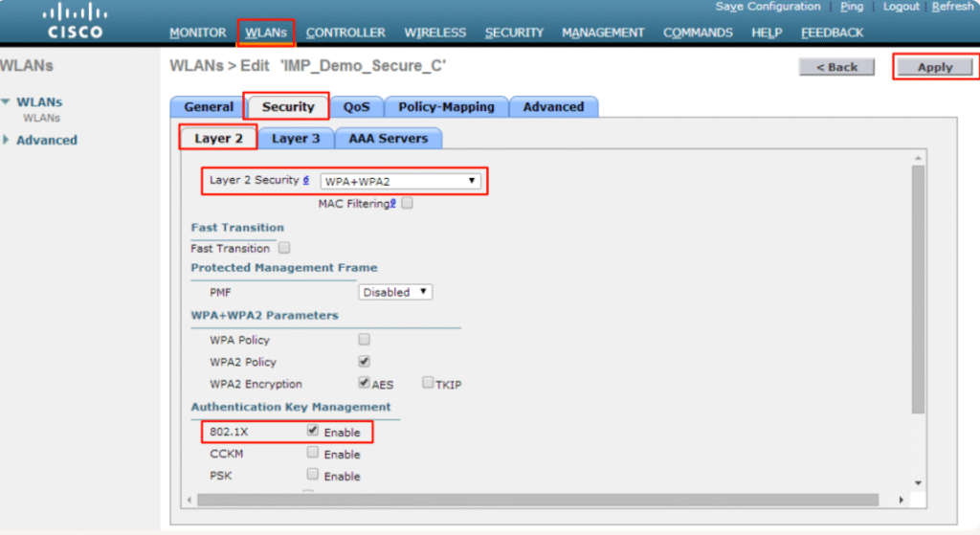
Task: Open the FEEDBACK menu
Action: coord(832,33)
